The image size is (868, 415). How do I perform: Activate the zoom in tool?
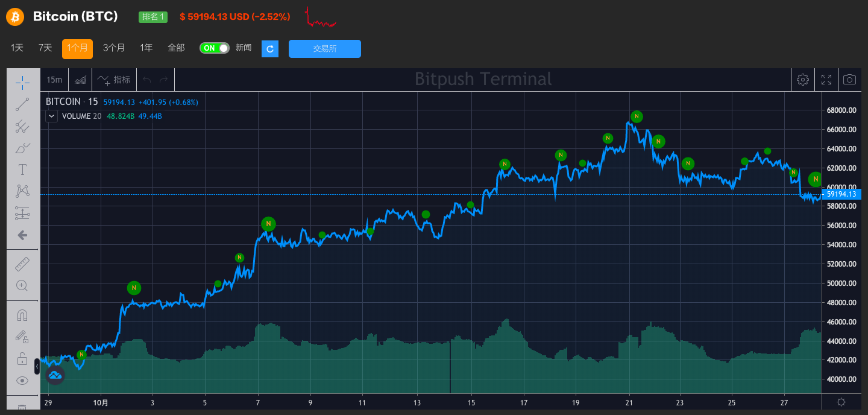click(22, 285)
